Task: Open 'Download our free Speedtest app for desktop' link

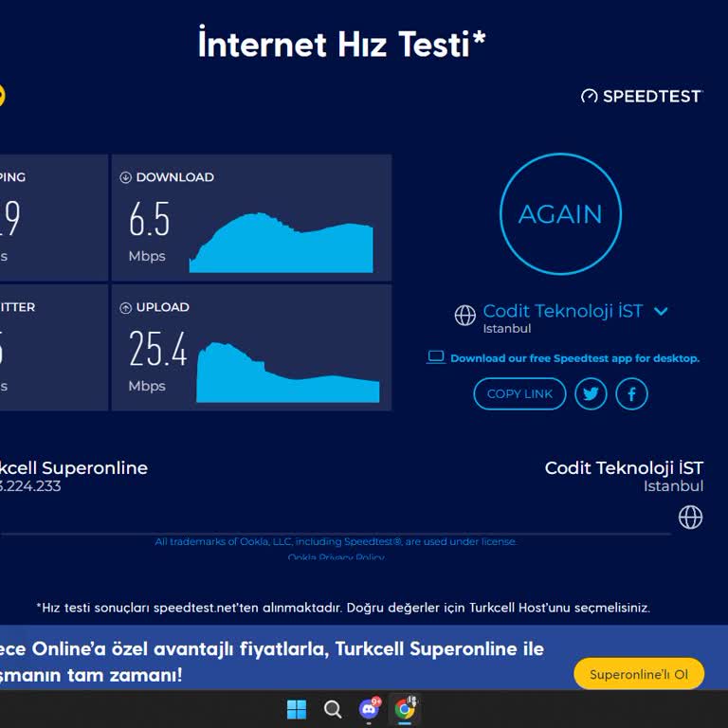Action: pos(574,358)
